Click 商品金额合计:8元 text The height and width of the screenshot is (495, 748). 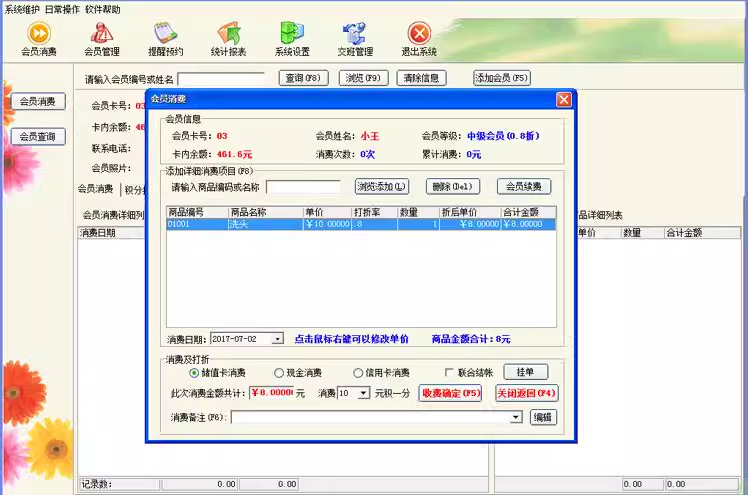click(471, 339)
